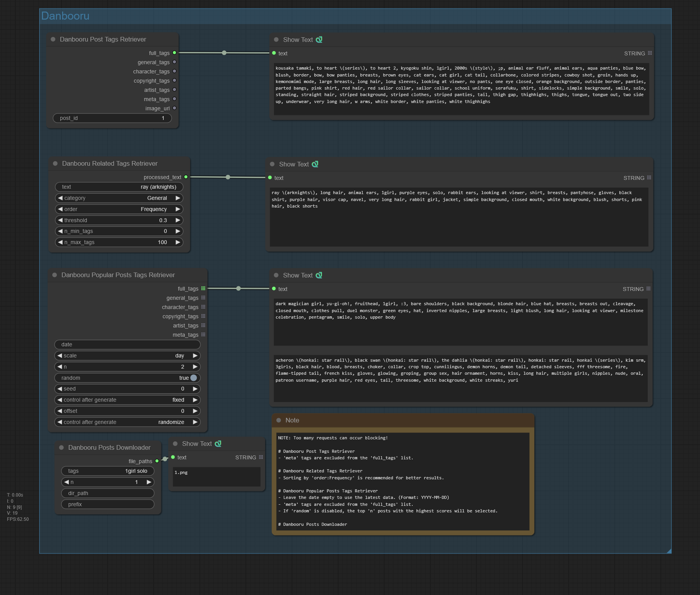Click link midpoint dot of Popular Posts full_tags connection
The height and width of the screenshot is (595, 700).
239,288
